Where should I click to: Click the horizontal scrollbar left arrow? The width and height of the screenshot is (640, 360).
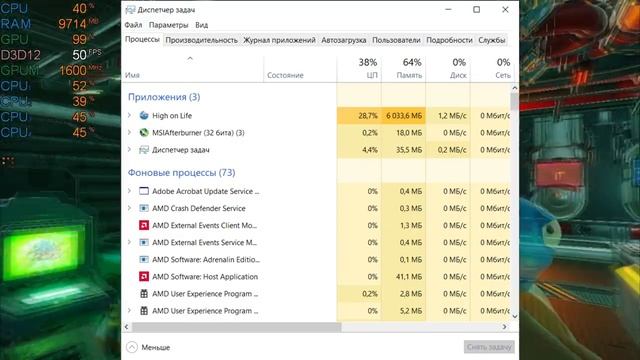[x=127, y=327]
